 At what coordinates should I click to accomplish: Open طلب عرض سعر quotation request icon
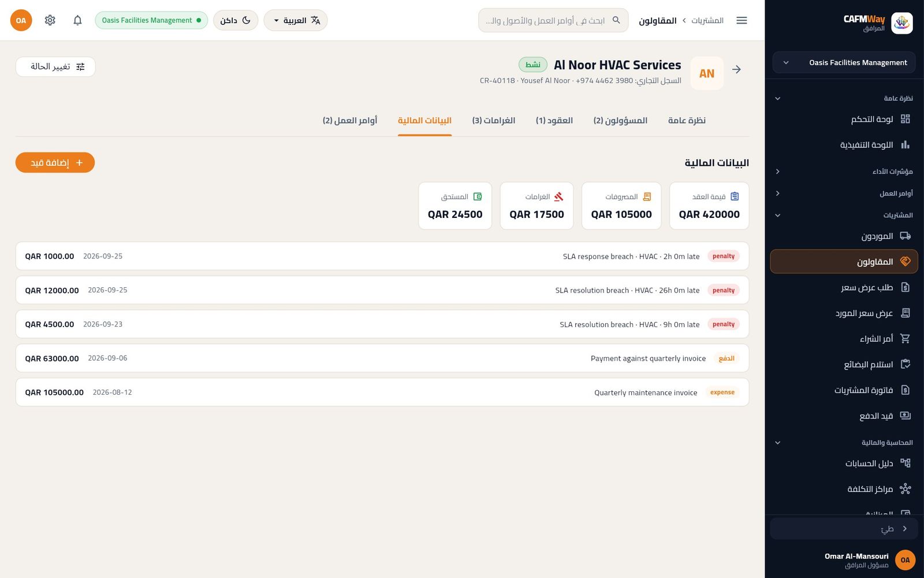click(905, 287)
